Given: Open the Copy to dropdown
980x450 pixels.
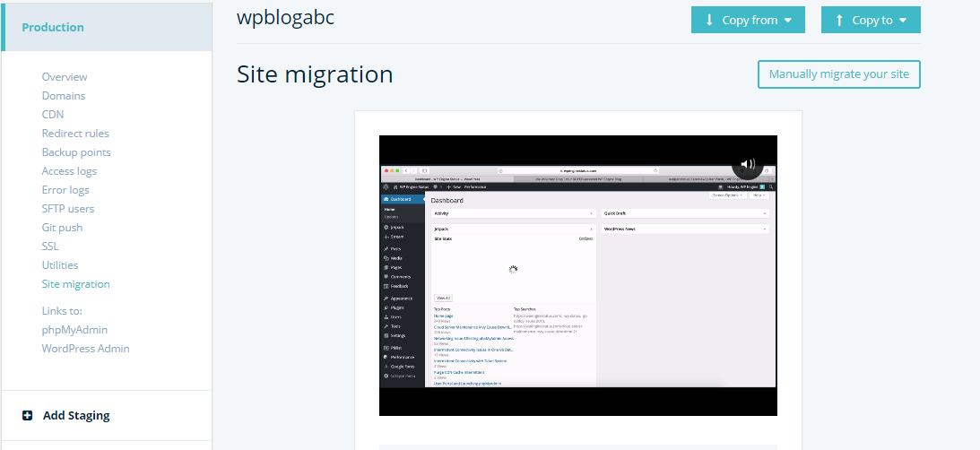Looking at the screenshot, I should click(x=871, y=20).
